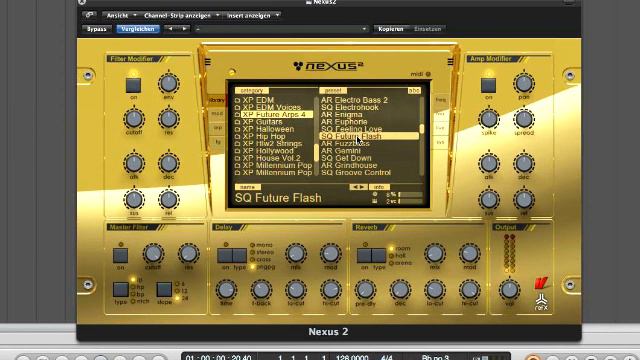The image size is (640, 360).
Task: Switch to the sys tab on the right
Action: tap(440, 142)
